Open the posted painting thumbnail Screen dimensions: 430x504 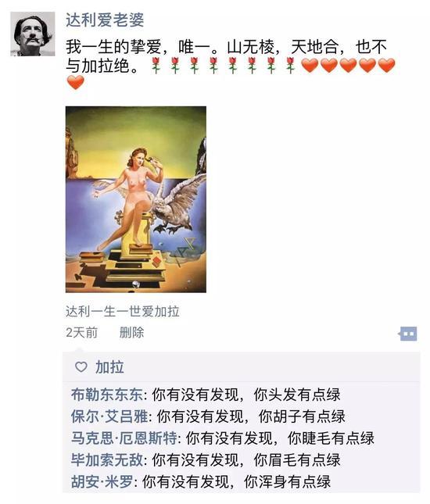[136, 199]
